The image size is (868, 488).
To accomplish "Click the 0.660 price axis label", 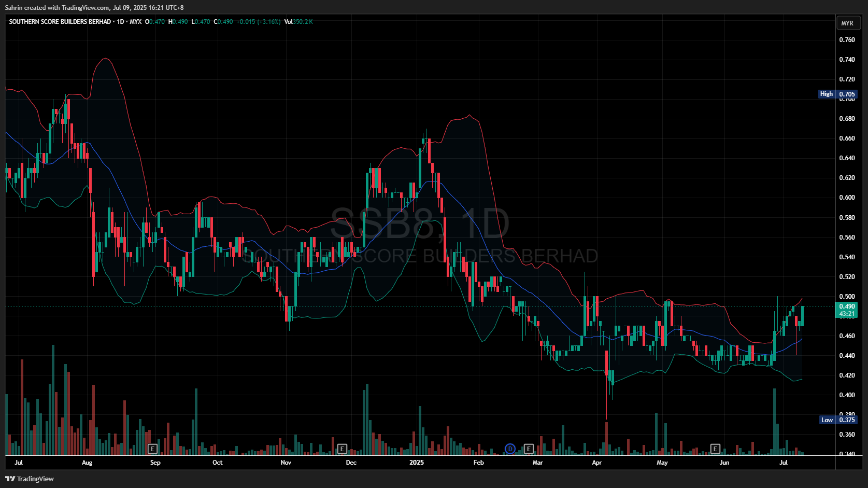I will (x=847, y=138).
